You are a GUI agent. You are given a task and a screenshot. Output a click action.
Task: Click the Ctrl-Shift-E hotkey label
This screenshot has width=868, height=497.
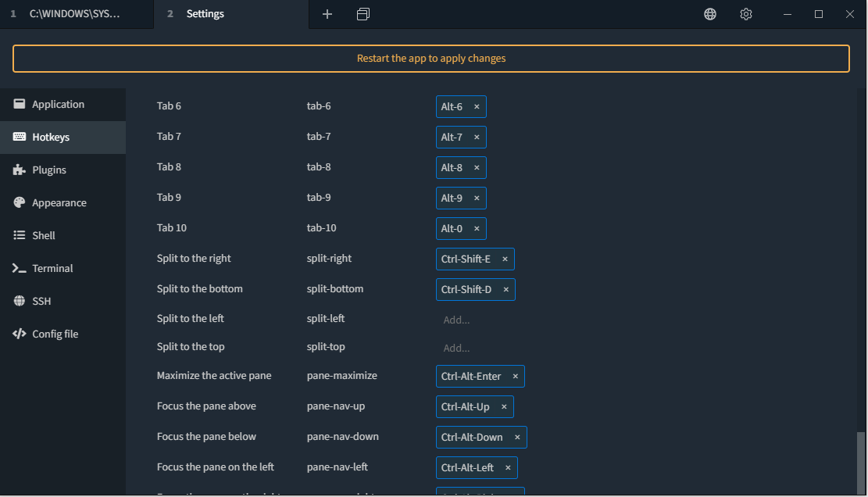click(x=466, y=259)
